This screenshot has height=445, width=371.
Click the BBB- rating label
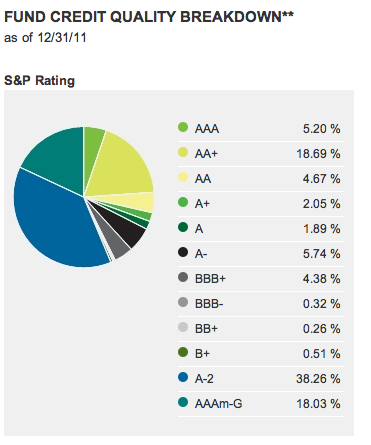point(209,304)
